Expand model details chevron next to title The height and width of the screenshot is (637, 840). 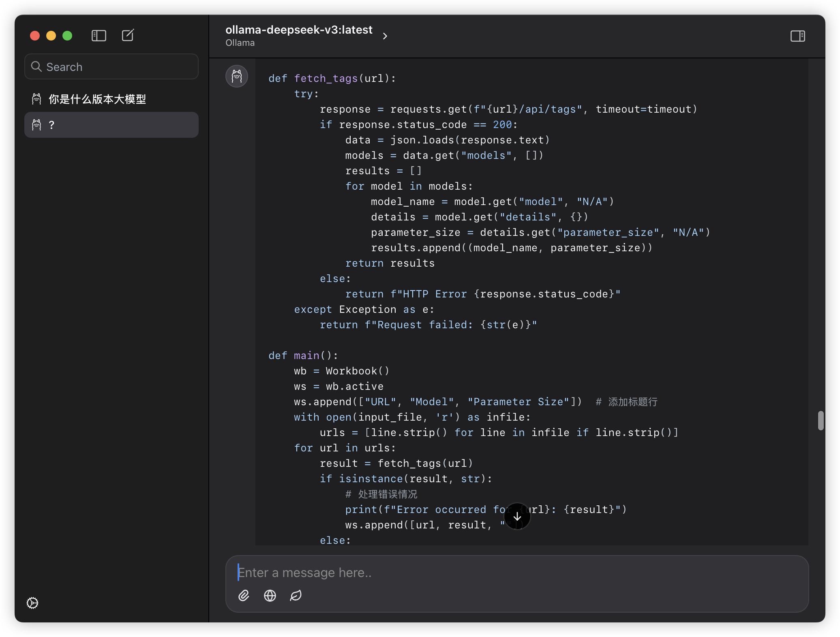coord(385,36)
